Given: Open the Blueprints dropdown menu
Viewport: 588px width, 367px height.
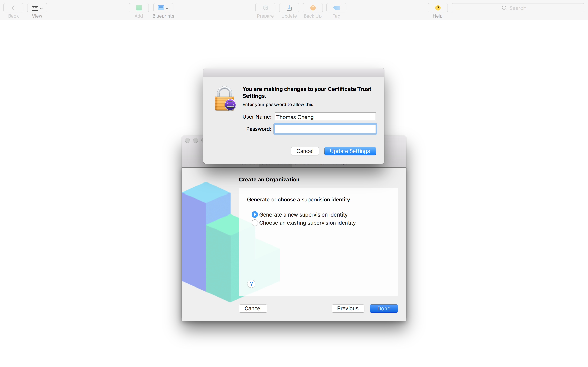Looking at the screenshot, I should (163, 8).
